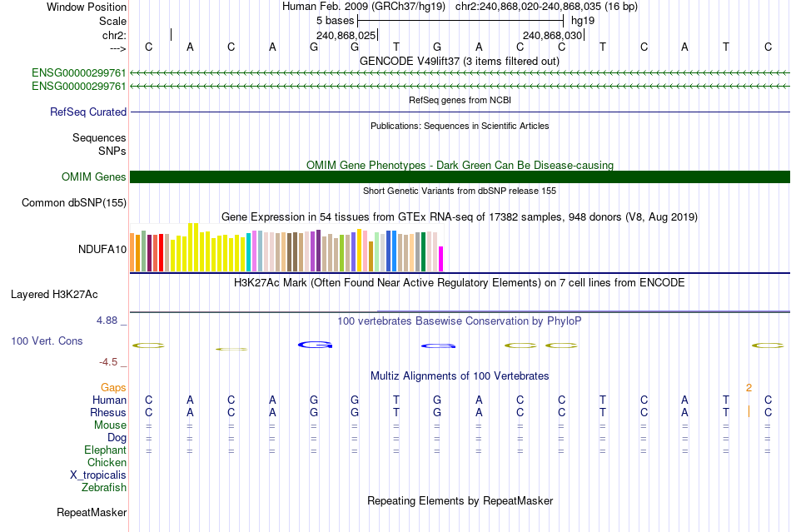Click the RefSeq Curated track label
Screen dimensions: 791x532
point(88,112)
